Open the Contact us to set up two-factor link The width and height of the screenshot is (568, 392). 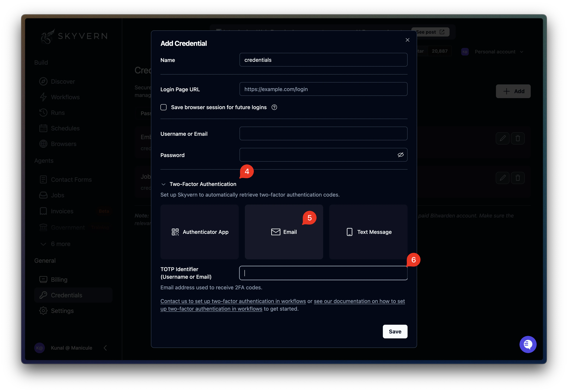233,301
